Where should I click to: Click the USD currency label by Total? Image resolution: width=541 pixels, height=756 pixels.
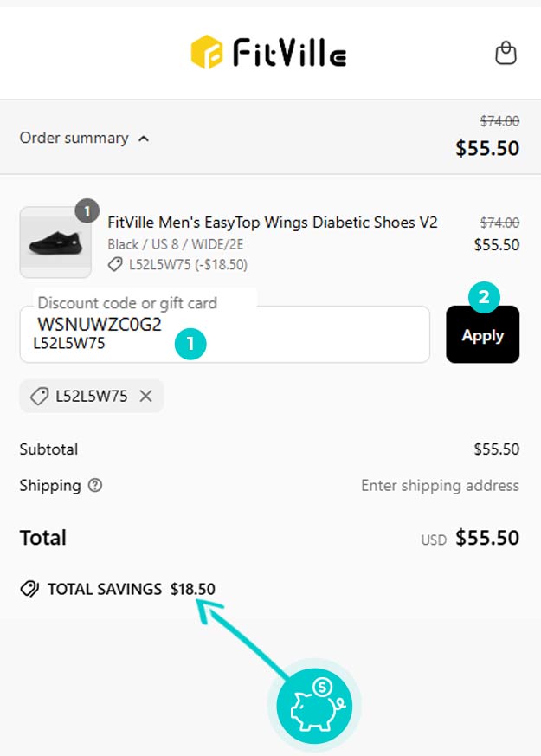[434, 540]
